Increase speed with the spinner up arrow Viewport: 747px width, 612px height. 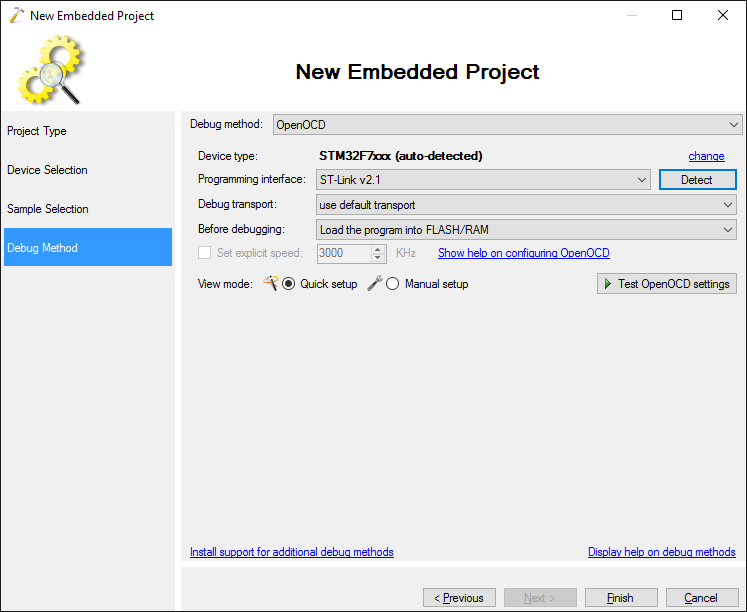(x=378, y=249)
